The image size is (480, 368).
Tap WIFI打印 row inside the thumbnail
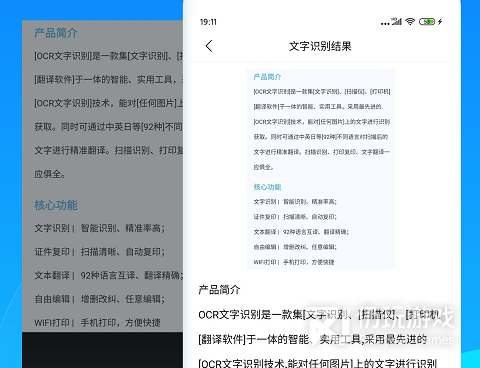click(294, 262)
